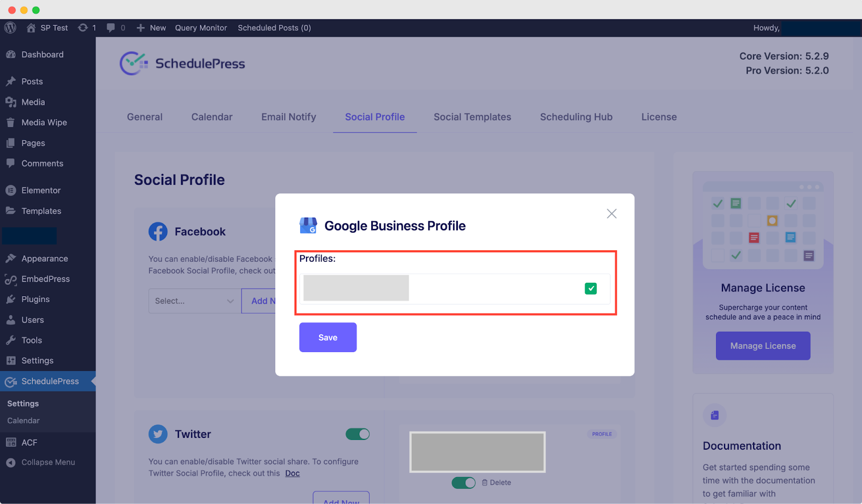862x504 pixels.
Task: Click the "Core Version: 5.2.9" text
Action: 784,56
